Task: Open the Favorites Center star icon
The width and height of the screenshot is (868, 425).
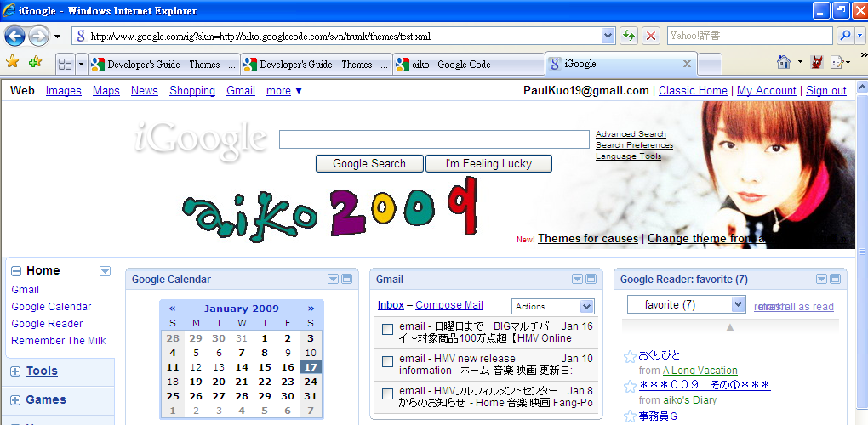Action: [x=12, y=61]
